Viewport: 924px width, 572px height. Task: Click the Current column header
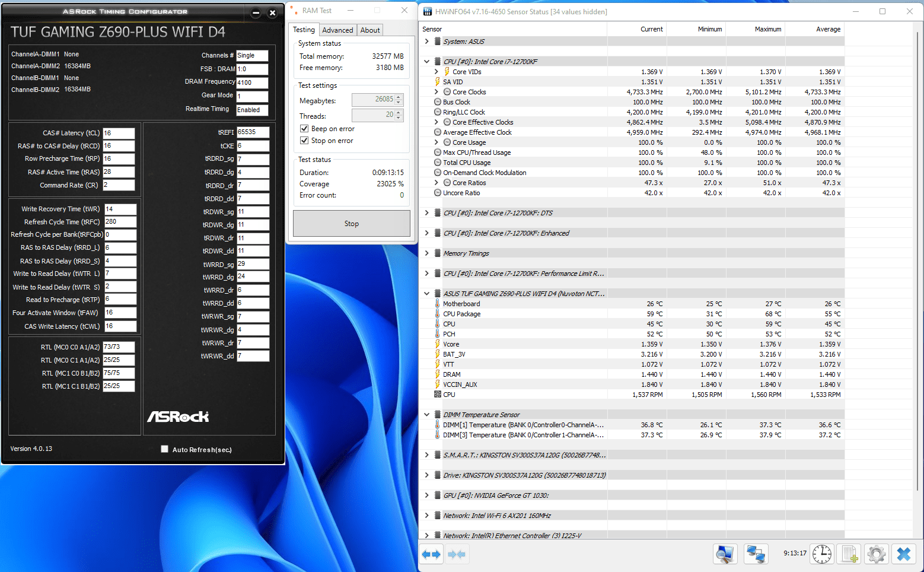(637, 29)
